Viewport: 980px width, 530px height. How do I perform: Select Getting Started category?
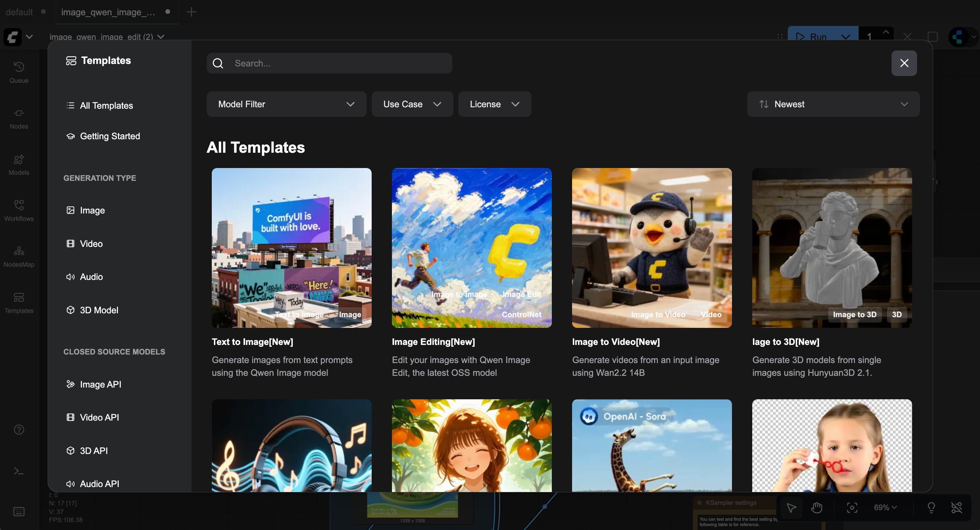[109, 136]
